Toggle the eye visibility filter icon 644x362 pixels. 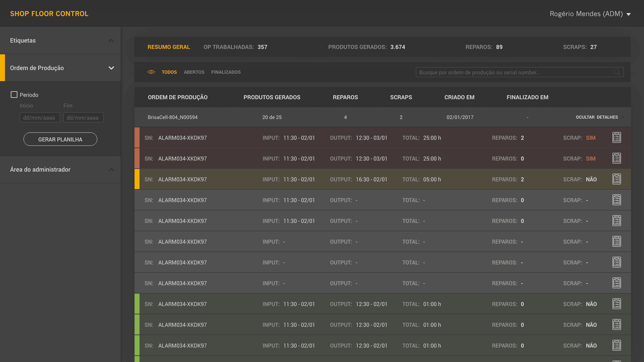[x=151, y=72]
